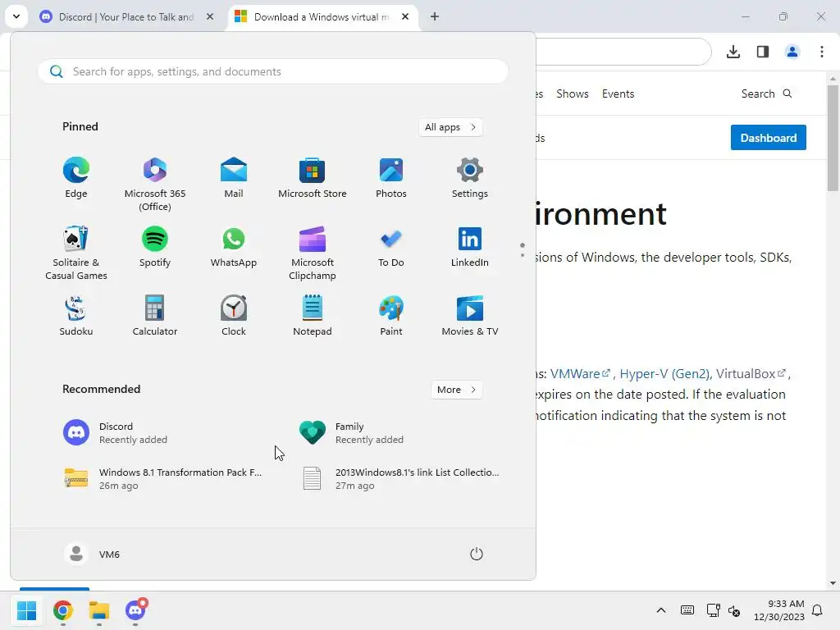Image resolution: width=840 pixels, height=630 pixels.
Task: Close the Discord browser tab
Action: coord(210,16)
